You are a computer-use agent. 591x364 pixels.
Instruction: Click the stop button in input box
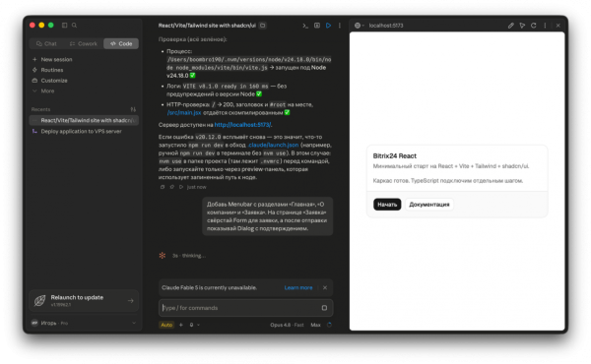pyautogui.click(x=324, y=308)
